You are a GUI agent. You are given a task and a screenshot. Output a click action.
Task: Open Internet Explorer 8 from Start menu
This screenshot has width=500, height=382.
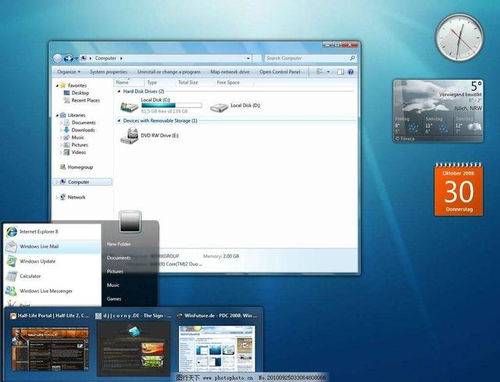[32, 231]
